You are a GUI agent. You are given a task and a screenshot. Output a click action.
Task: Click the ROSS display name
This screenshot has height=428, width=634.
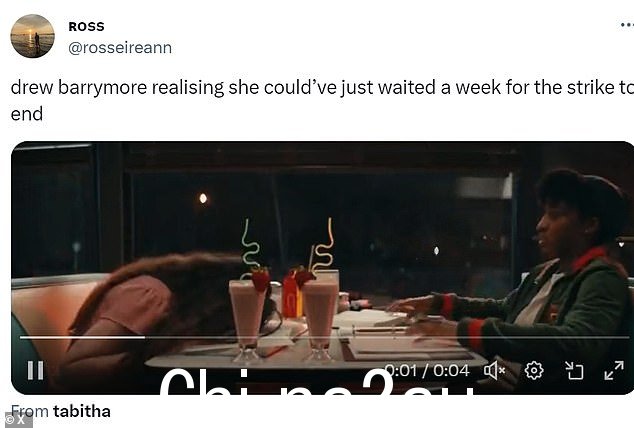[87, 26]
